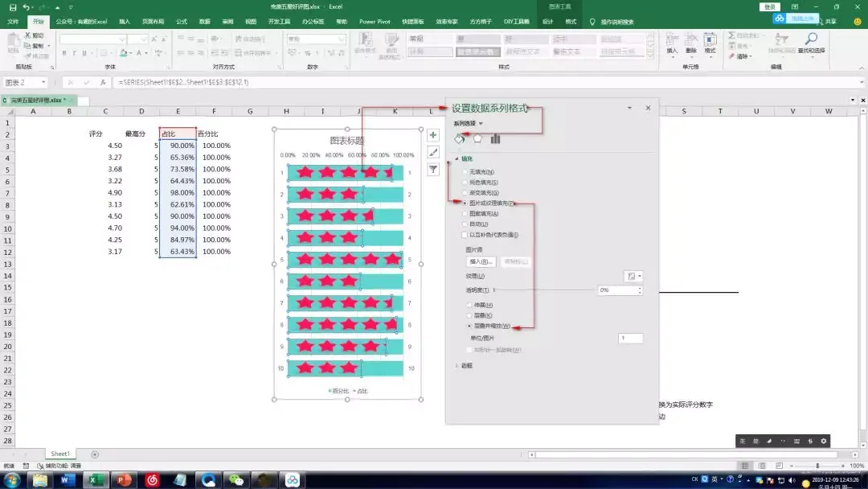Open the Chart Filters funnel button
The image size is (868, 489).
[433, 169]
